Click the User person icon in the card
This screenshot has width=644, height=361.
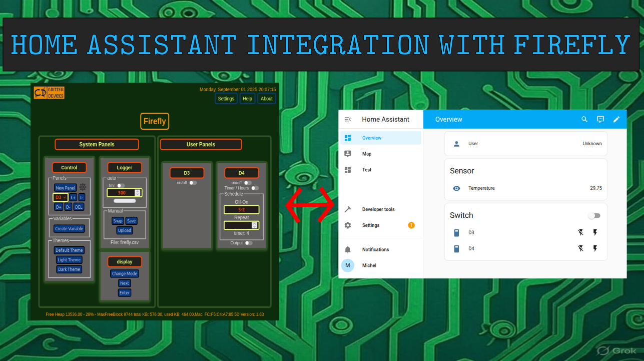[456, 144]
